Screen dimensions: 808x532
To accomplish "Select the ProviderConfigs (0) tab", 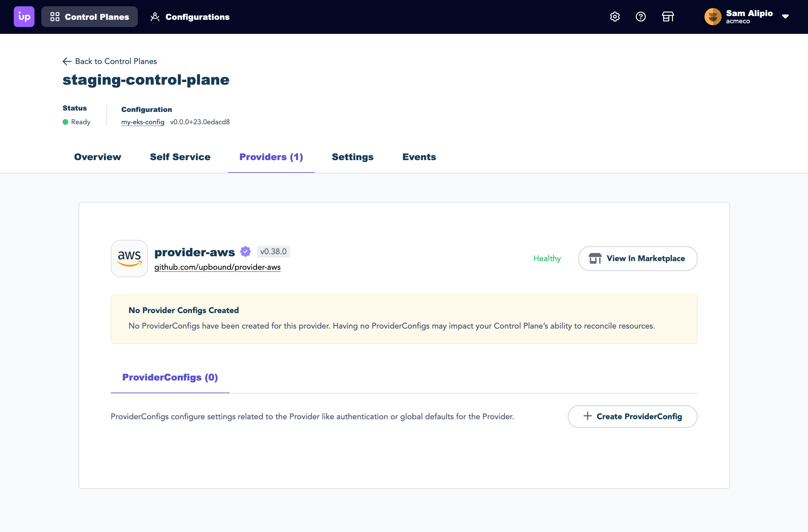I will (170, 377).
